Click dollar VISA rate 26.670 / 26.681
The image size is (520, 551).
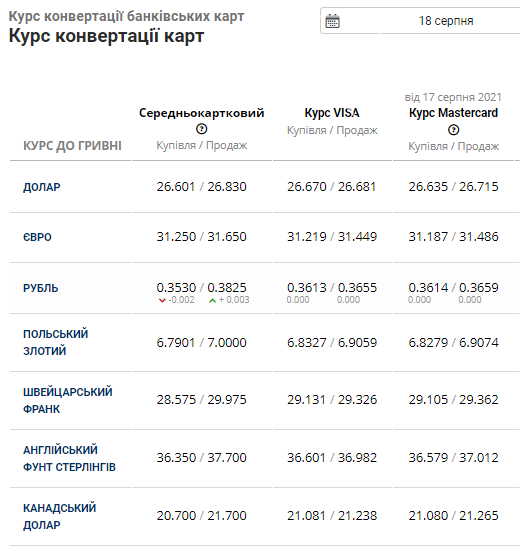click(x=332, y=187)
